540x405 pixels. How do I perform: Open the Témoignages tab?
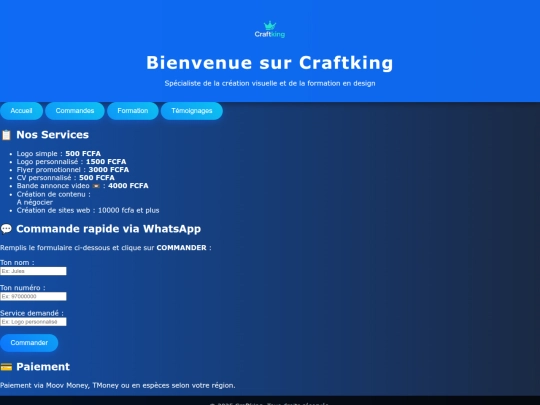[192, 111]
